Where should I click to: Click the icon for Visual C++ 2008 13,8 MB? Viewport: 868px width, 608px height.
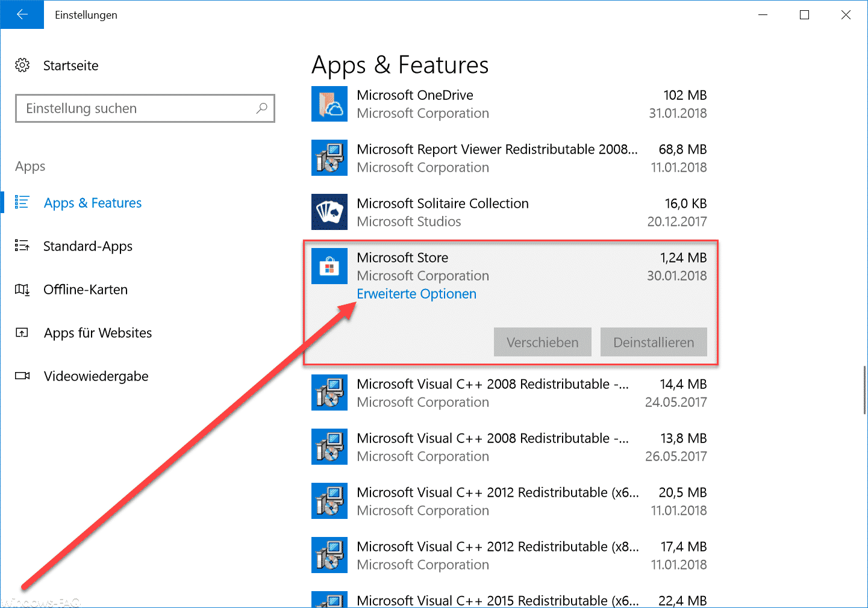click(329, 447)
